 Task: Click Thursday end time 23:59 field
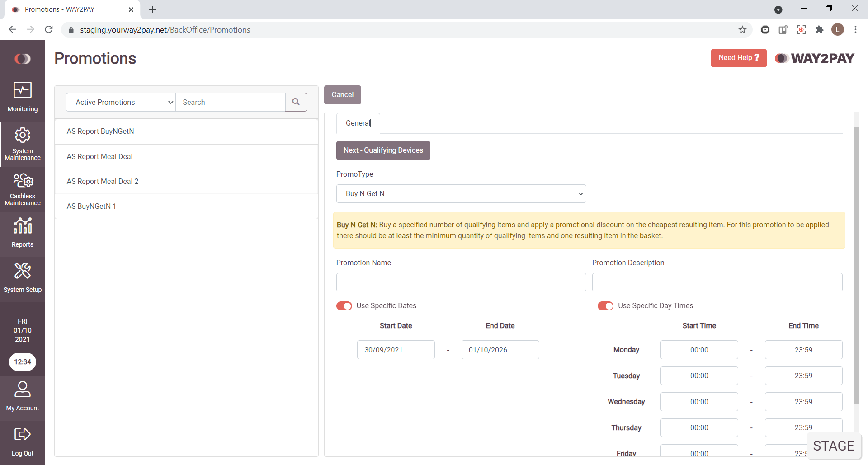tap(804, 427)
